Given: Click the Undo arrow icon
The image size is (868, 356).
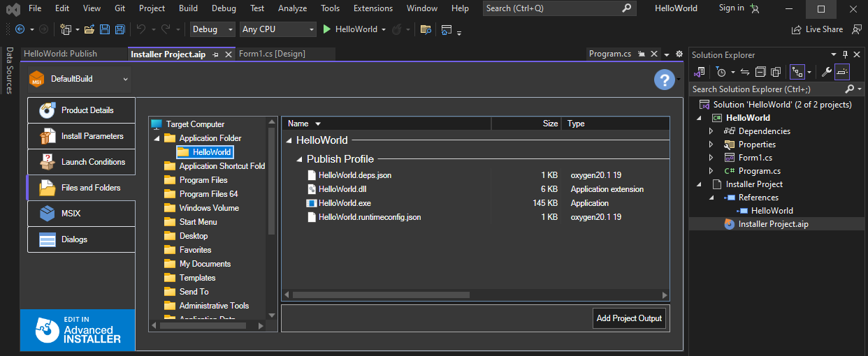Looking at the screenshot, I should click(x=141, y=29).
